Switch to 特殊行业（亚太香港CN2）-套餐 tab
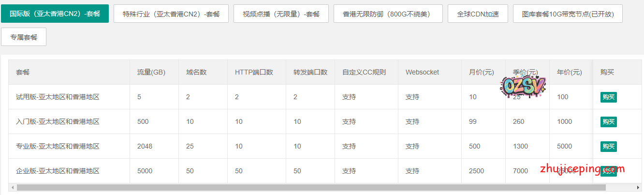This screenshot has height=195, width=644. coord(171,14)
